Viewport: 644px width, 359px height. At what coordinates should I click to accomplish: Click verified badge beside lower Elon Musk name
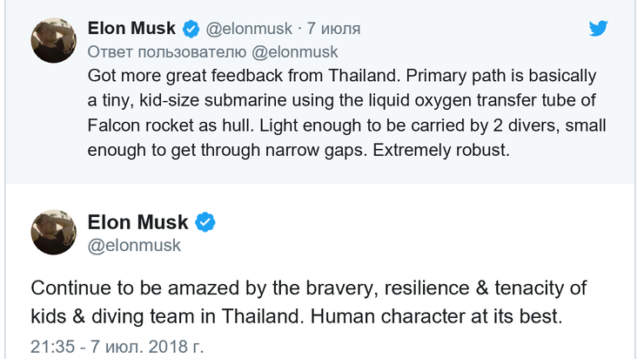pyautogui.click(x=205, y=222)
